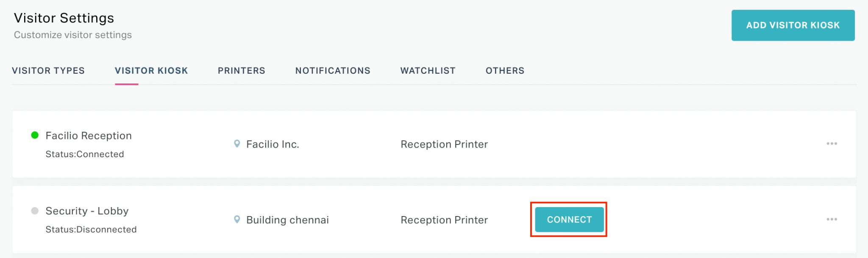Switch to the Visitor Types tab

pos(48,71)
